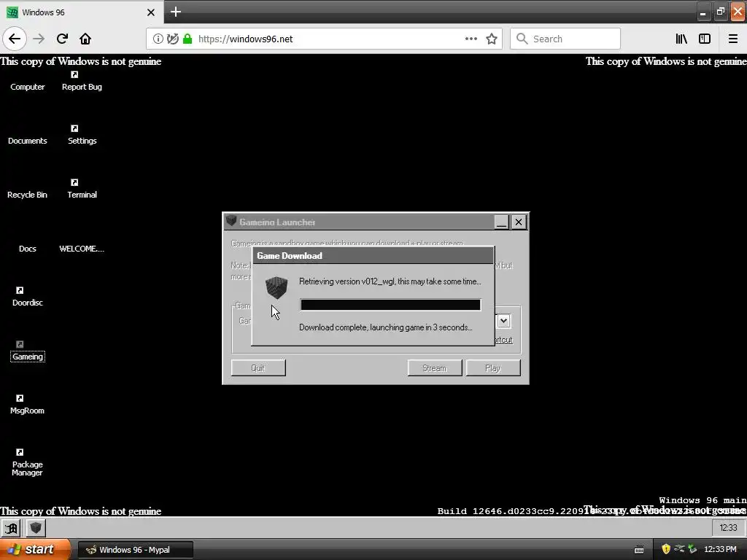Screen dimensions: 747x560
Task: Select the Gameing cube taskbar item
Action: pos(36,528)
